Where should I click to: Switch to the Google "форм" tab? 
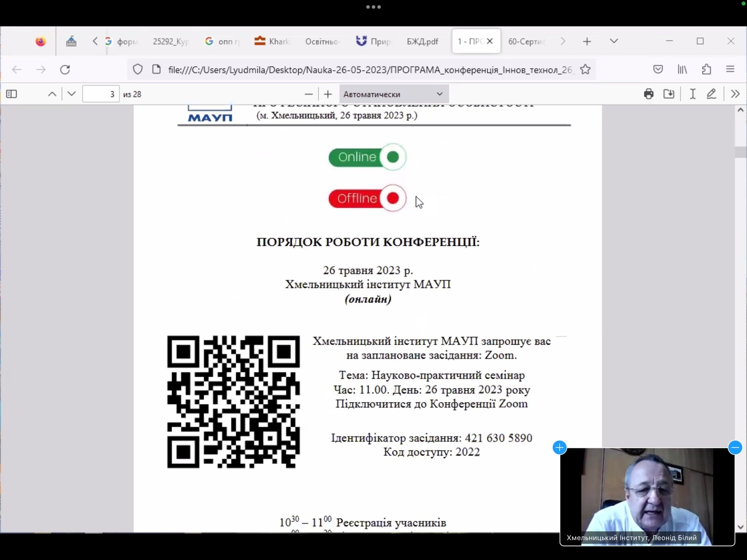[121, 42]
